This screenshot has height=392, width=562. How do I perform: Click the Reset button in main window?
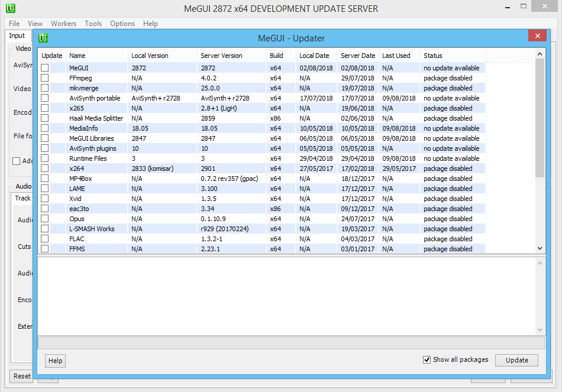(21, 376)
